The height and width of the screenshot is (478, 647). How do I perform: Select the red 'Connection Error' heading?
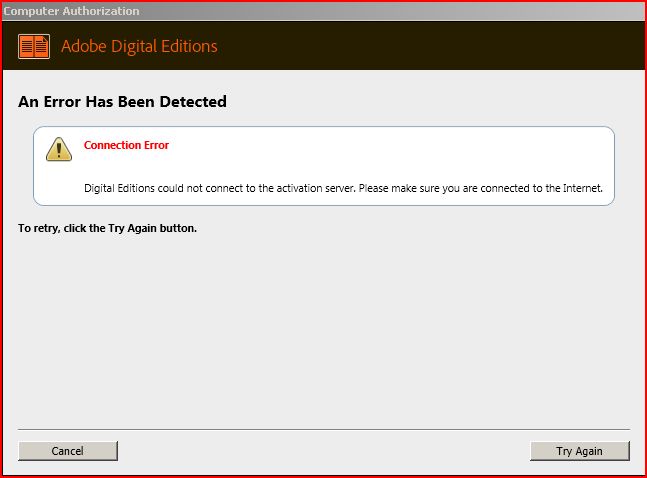126,145
